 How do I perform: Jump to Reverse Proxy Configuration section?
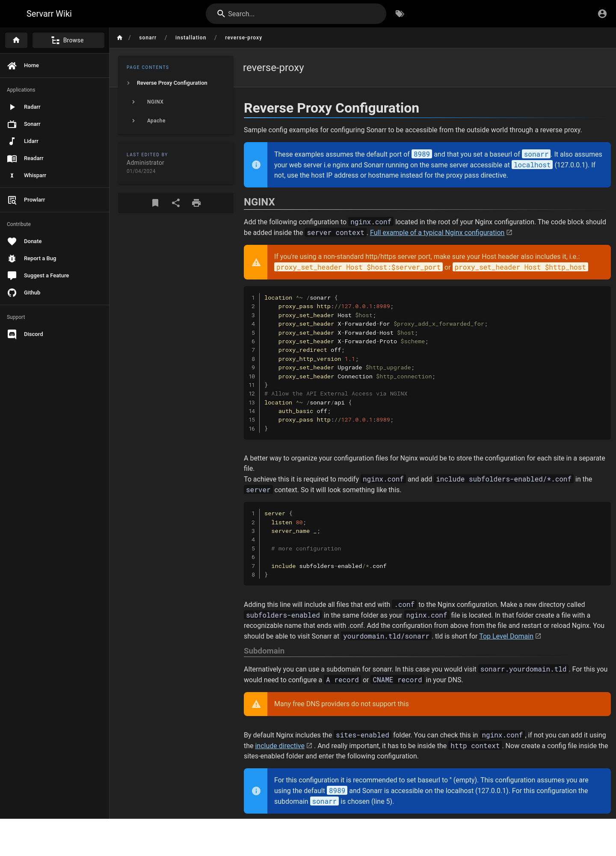[x=172, y=83]
